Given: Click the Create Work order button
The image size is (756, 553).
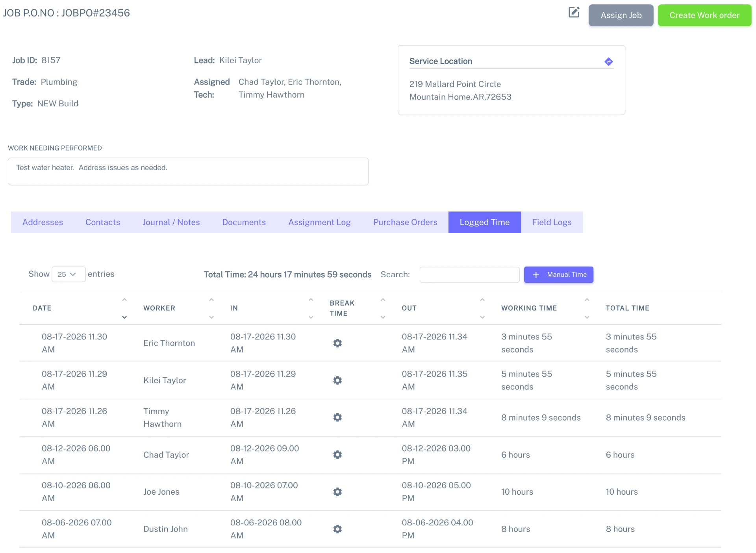Looking at the screenshot, I should tap(704, 15).
